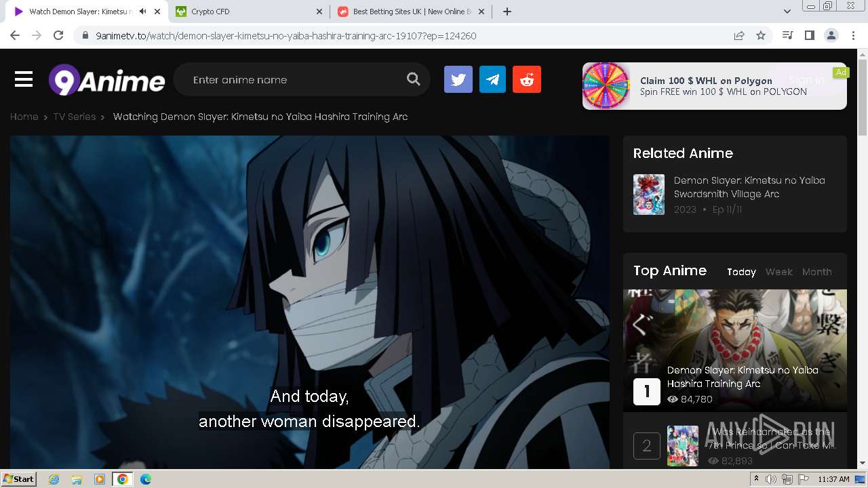Viewport: 868px width, 488px height.
Task: Click the search magnifier icon
Action: [414, 80]
